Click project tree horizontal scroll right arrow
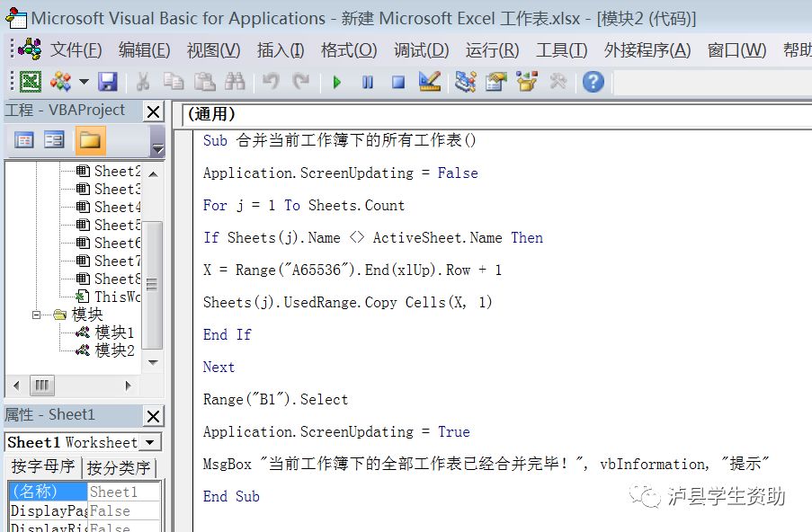 129,386
